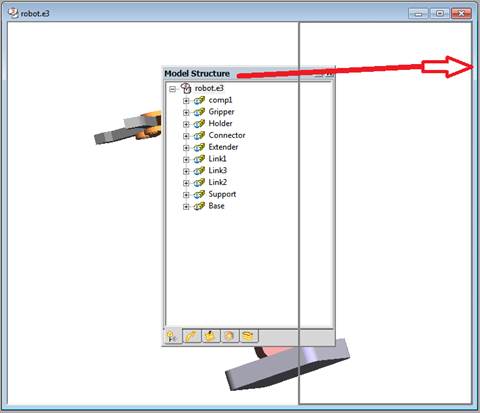Expand the comp1 tree node
The height and width of the screenshot is (413, 480).
pyautogui.click(x=186, y=101)
